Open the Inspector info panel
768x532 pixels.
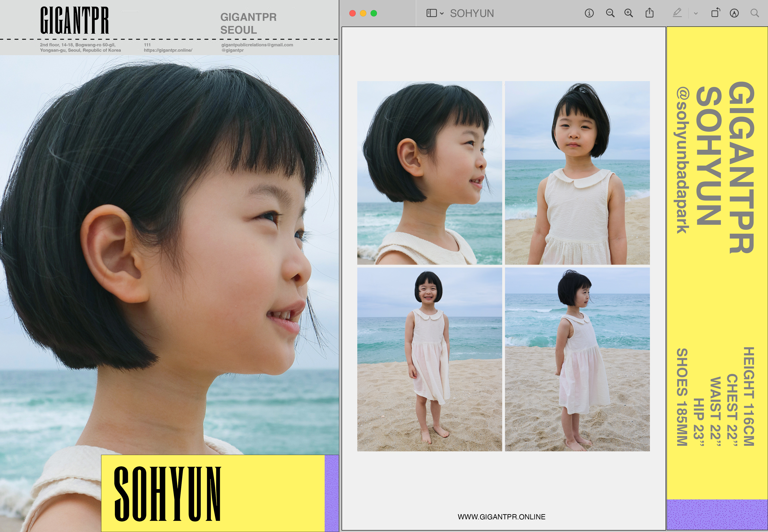coord(589,13)
